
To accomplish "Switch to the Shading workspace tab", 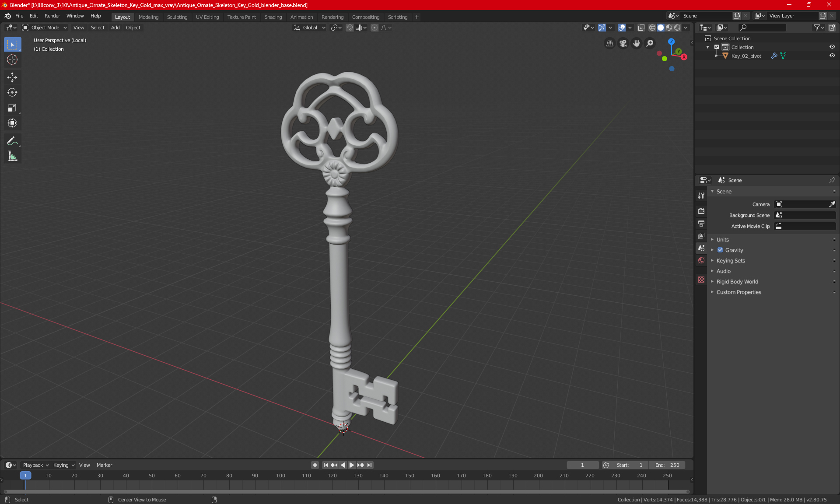I will pyautogui.click(x=273, y=17).
